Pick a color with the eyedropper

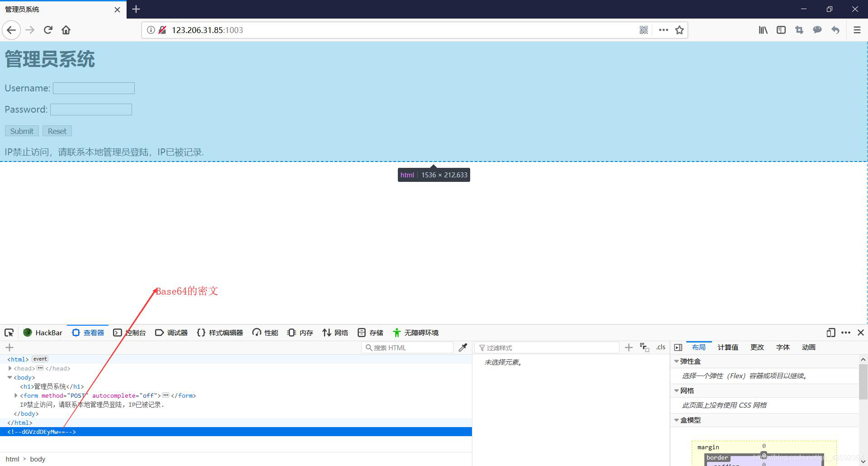(463, 347)
